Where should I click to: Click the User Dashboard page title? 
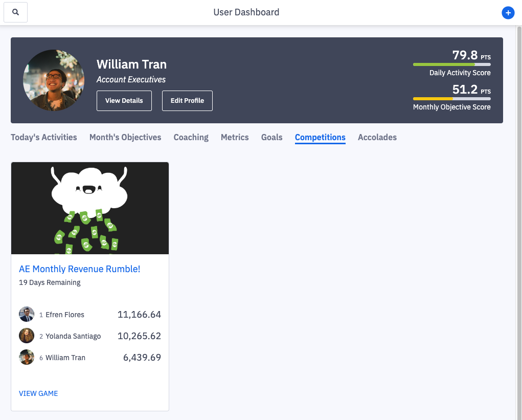tap(246, 12)
